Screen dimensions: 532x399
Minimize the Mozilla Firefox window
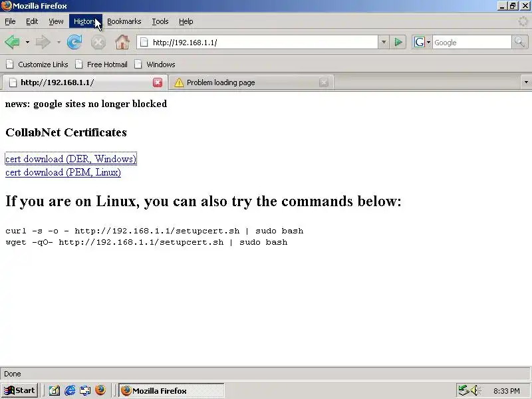[x=503, y=6]
